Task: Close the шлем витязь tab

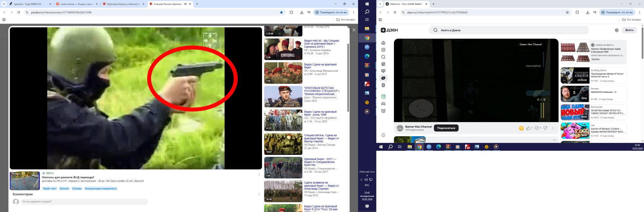Action: coord(97,4)
